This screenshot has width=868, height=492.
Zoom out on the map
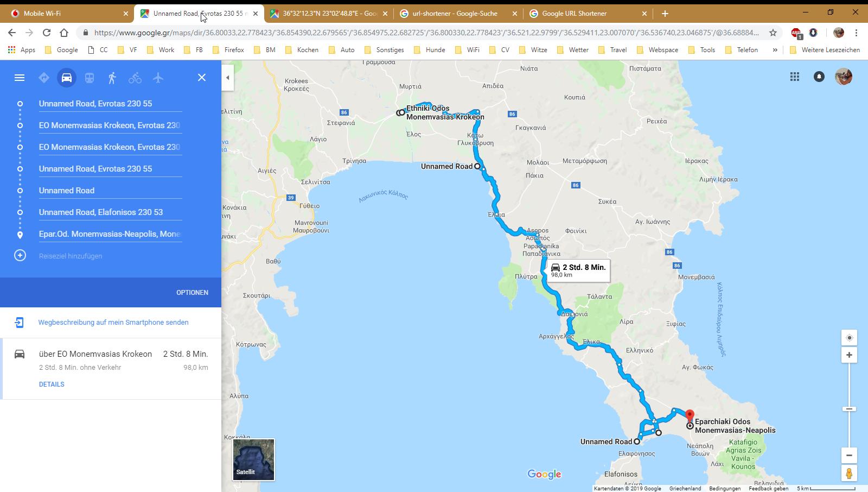[850, 455]
